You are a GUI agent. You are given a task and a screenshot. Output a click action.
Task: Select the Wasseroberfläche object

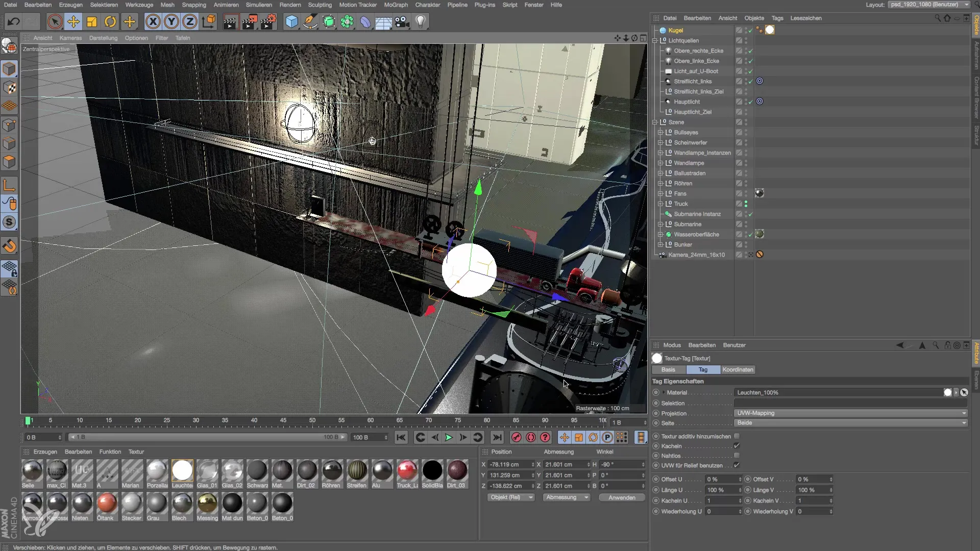(696, 234)
